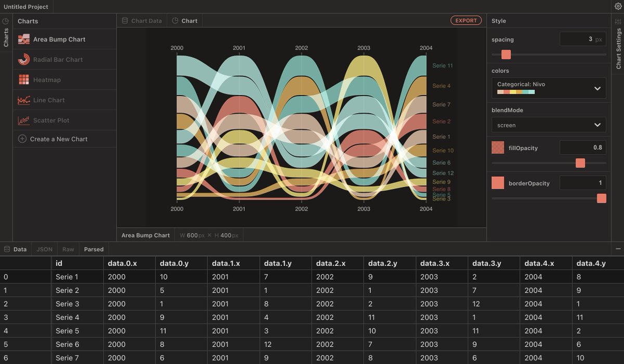Click the Serie 12 legend label in chart
This screenshot has height=364, width=624.
coord(443,173)
